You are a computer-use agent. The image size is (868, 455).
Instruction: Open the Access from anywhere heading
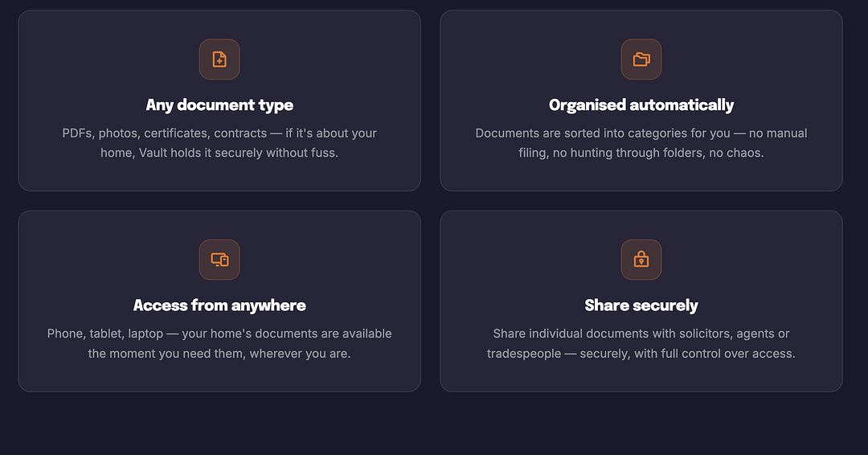[219, 305]
